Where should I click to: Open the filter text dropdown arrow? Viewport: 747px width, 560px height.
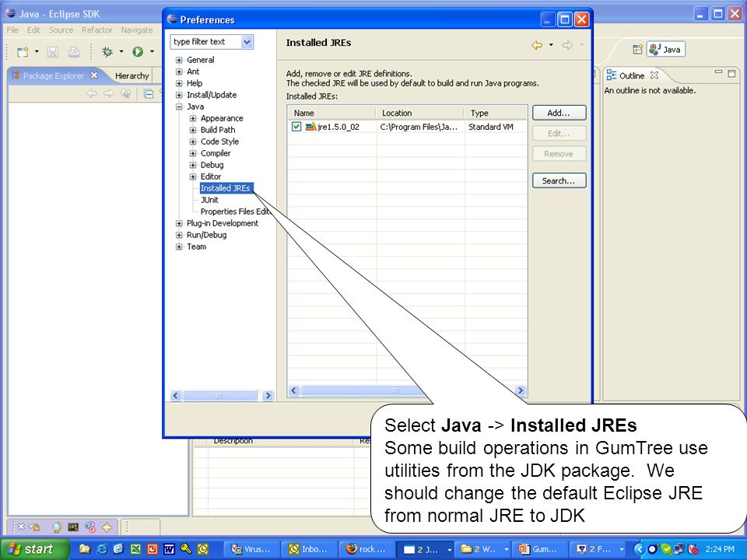(247, 42)
